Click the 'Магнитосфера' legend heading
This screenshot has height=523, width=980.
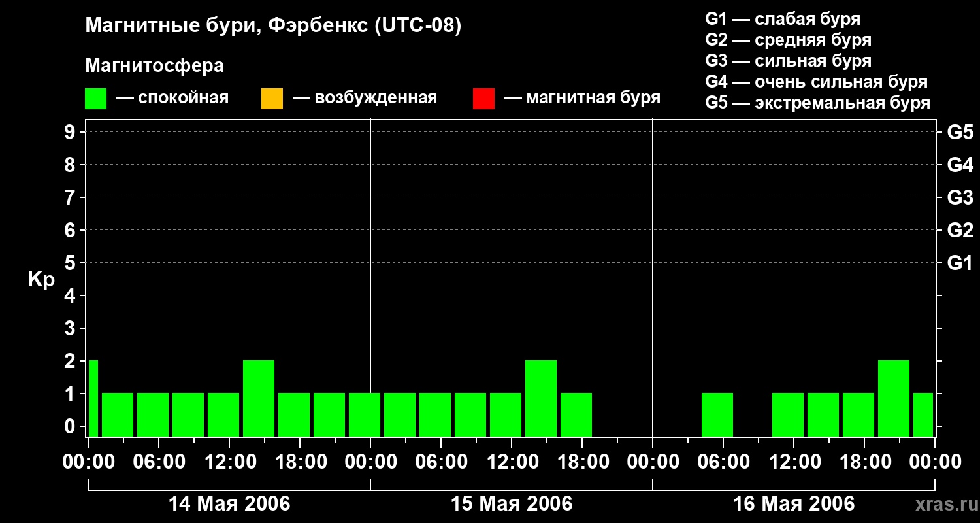tap(154, 66)
